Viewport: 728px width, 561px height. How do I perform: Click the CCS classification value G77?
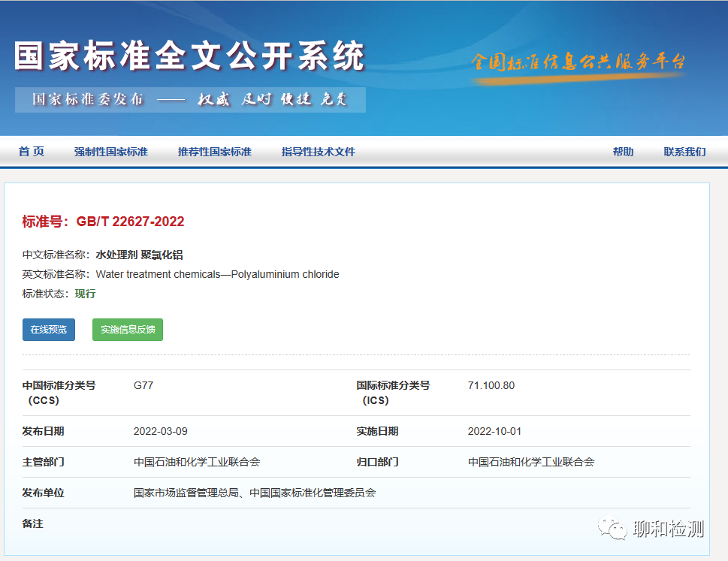pyautogui.click(x=143, y=385)
